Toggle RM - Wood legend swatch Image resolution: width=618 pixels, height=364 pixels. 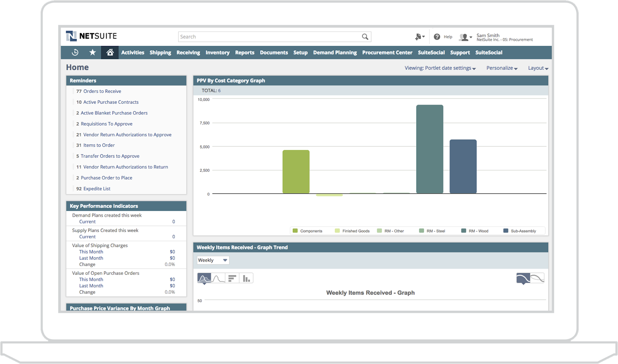(463, 231)
